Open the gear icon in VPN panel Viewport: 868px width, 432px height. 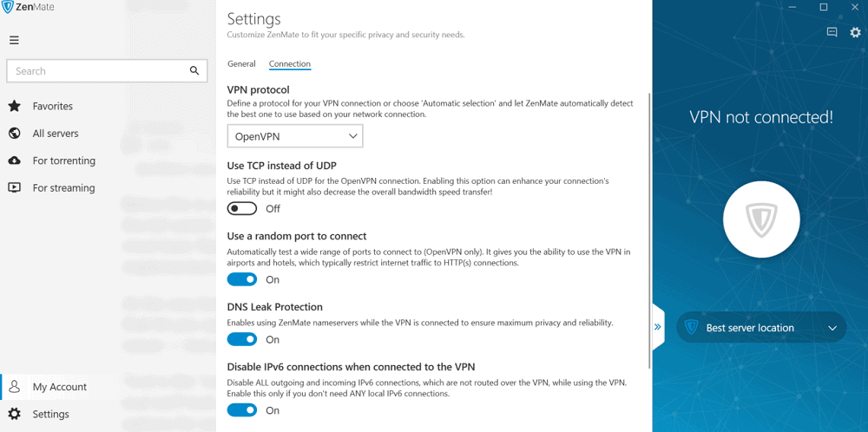tap(856, 33)
